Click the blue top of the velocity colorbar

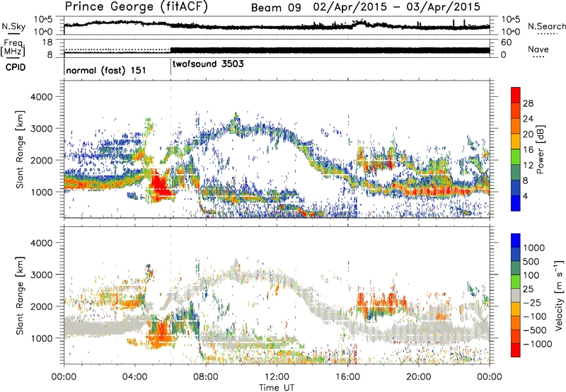[516, 240]
